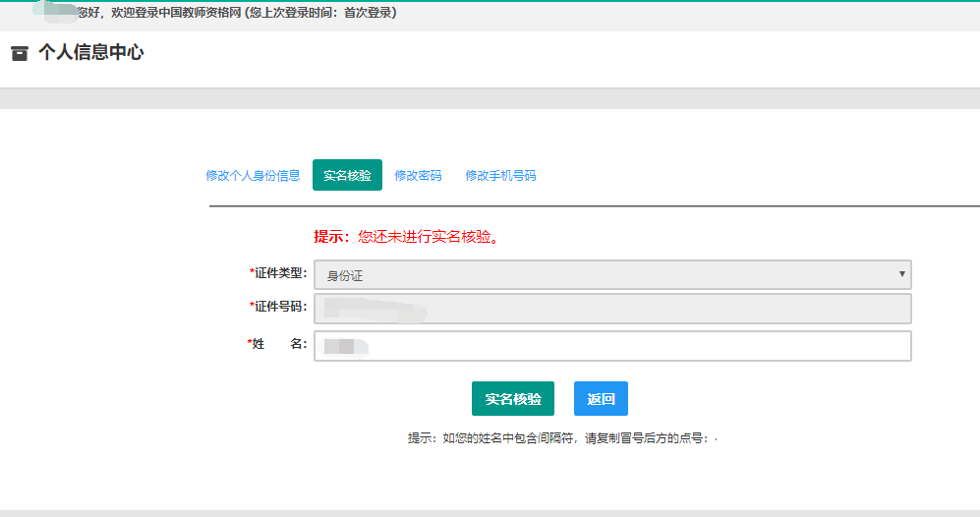Click the 个人信息中心 heading text
Viewport: 980px width, 517px height.
(x=91, y=52)
